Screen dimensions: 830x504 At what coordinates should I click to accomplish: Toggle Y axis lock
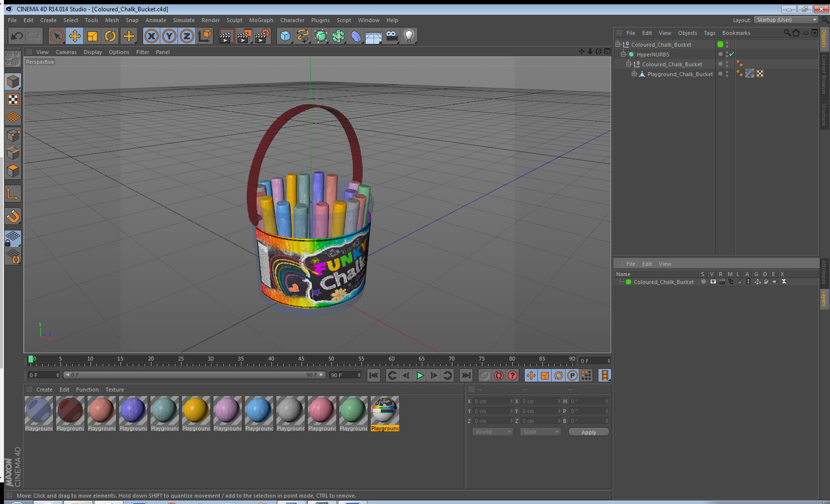(x=169, y=36)
